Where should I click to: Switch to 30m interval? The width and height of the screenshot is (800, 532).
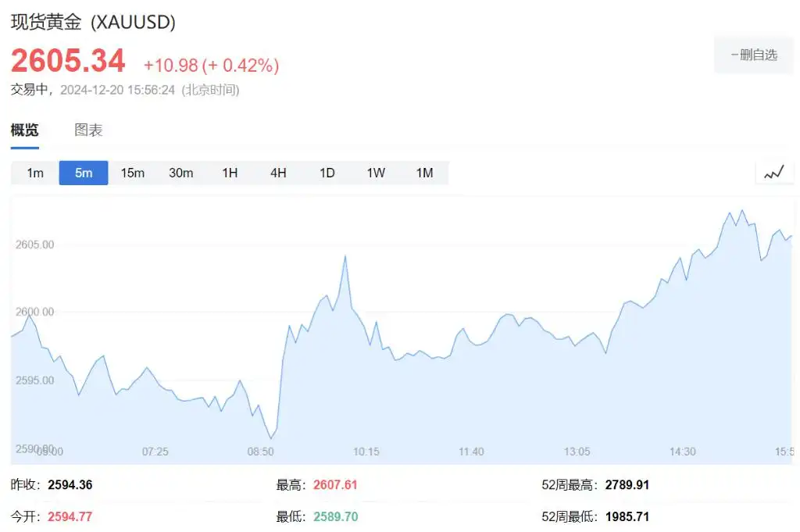point(180,173)
